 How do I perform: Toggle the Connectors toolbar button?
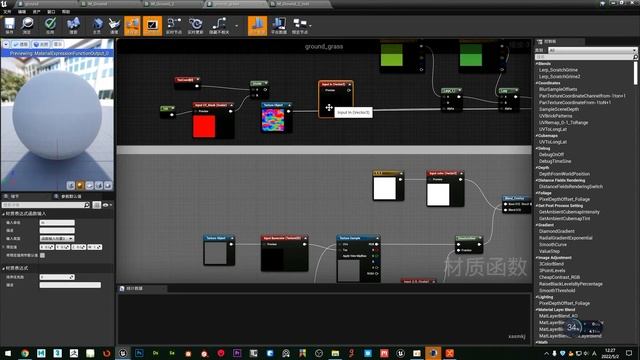[132, 26]
